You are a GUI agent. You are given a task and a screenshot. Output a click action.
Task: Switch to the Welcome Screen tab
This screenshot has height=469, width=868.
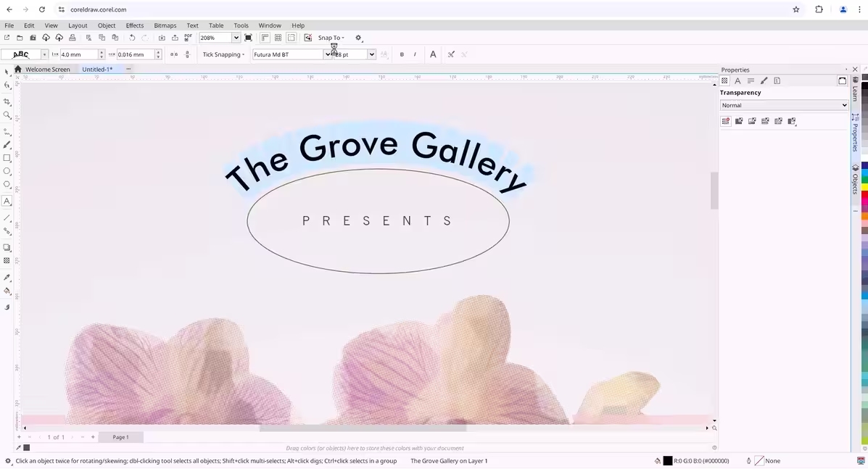point(47,70)
